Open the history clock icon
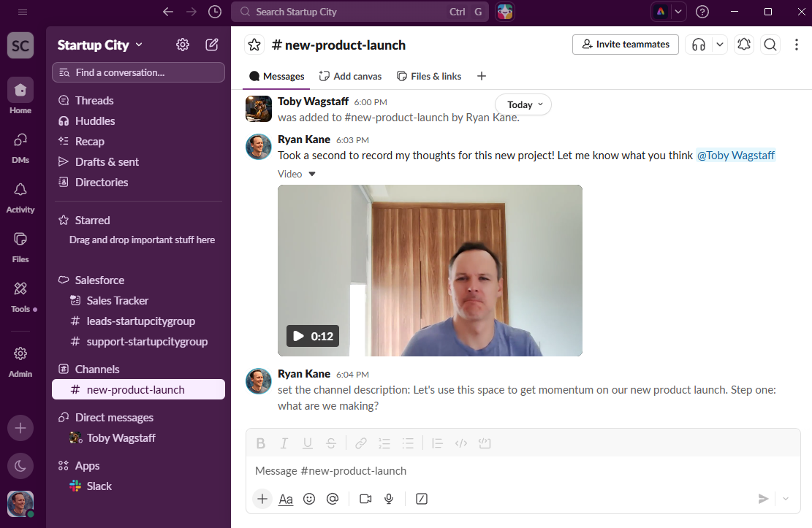 215,12
